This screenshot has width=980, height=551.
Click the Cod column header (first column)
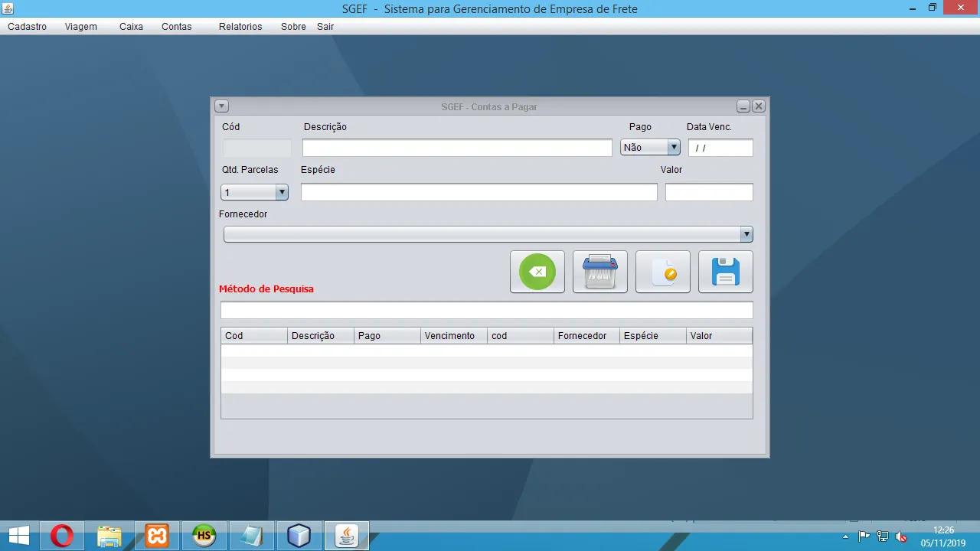[x=254, y=336]
